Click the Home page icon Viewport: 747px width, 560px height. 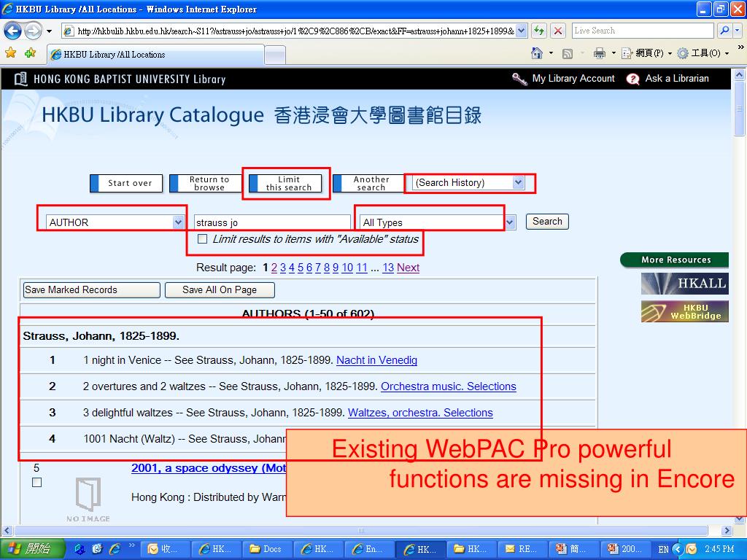pos(537,53)
